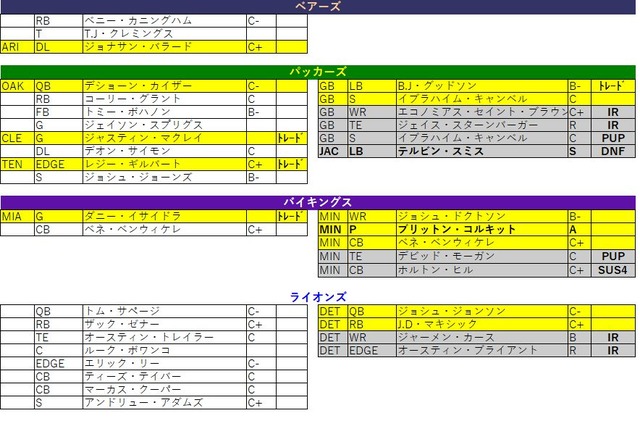Select cell レジー・ギルバート
640x421 pixels.
[x=164, y=164]
